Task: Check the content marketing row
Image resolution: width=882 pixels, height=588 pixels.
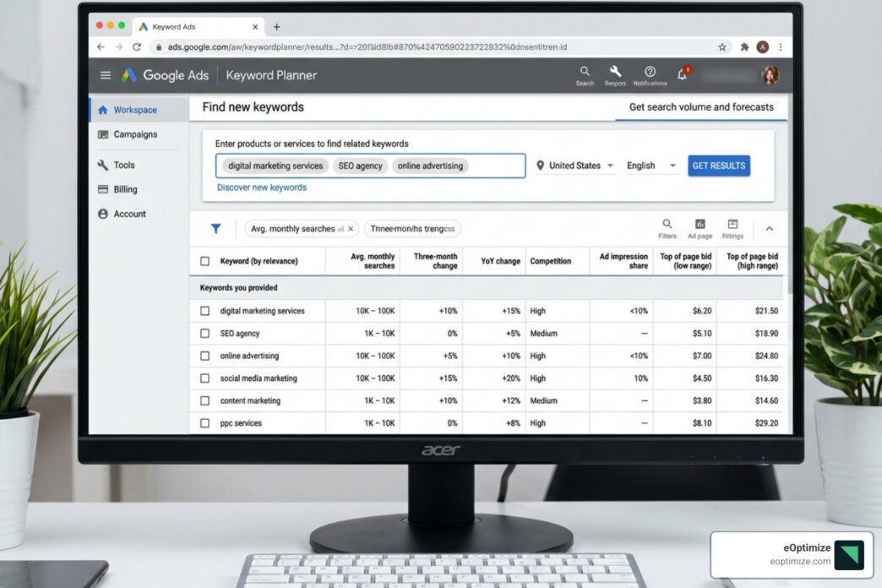Action: pyautogui.click(x=204, y=400)
